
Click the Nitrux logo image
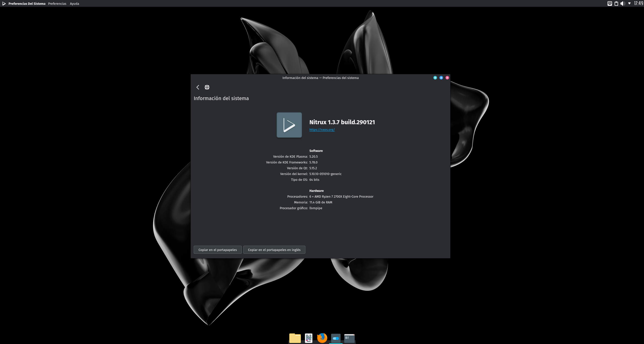289,125
